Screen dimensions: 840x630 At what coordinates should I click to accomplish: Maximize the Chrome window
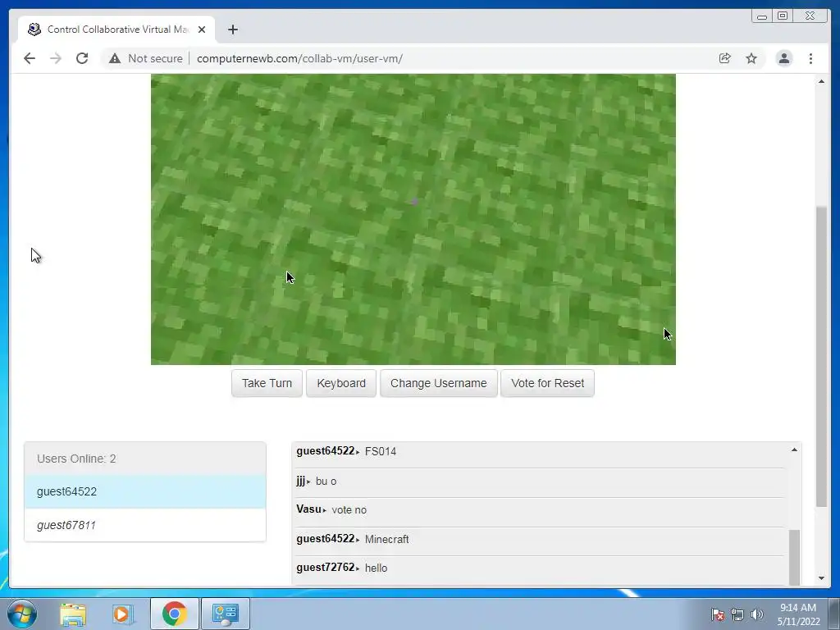pyautogui.click(x=783, y=16)
